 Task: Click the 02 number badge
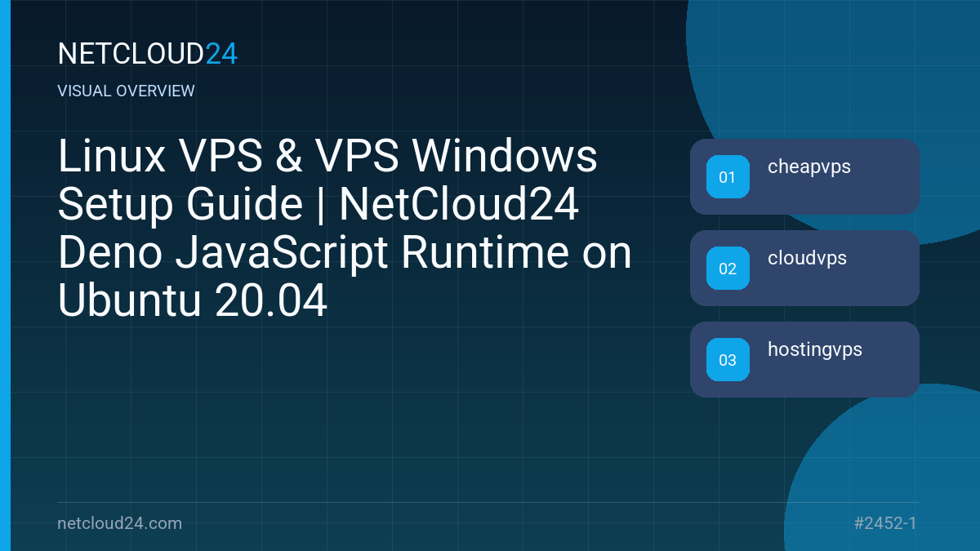click(x=728, y=268)
